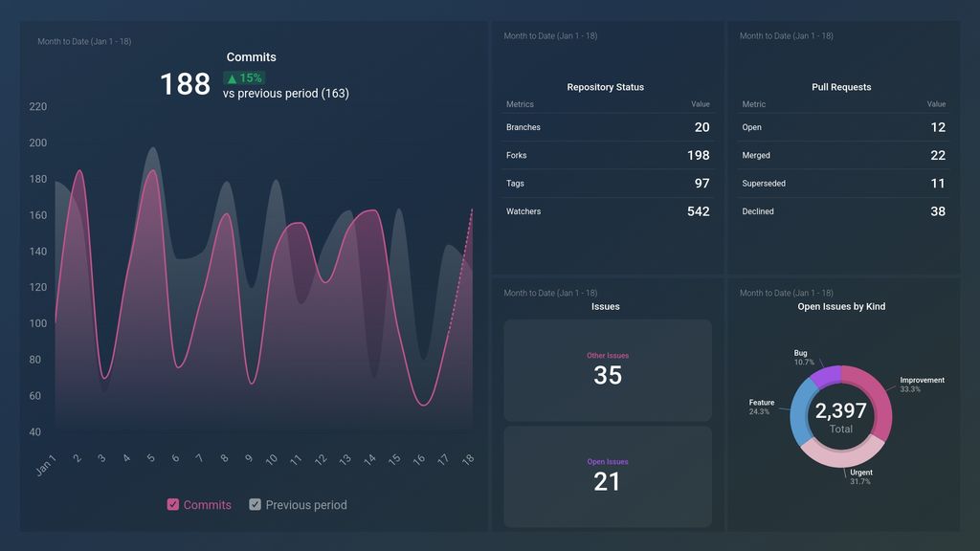Select the Tags row label
Screen dimensions: 980x551
[x=515, y=183]
